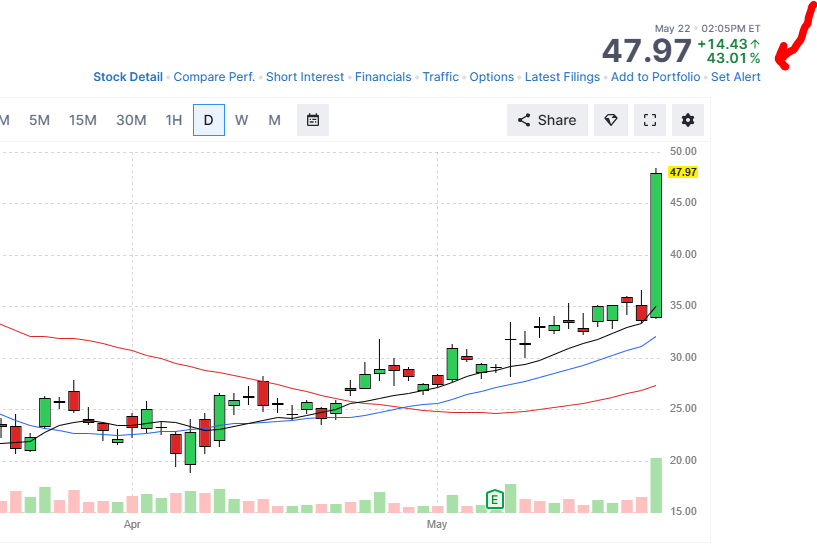
Task: Open the calendar date range picker
Action: point(313,120)
